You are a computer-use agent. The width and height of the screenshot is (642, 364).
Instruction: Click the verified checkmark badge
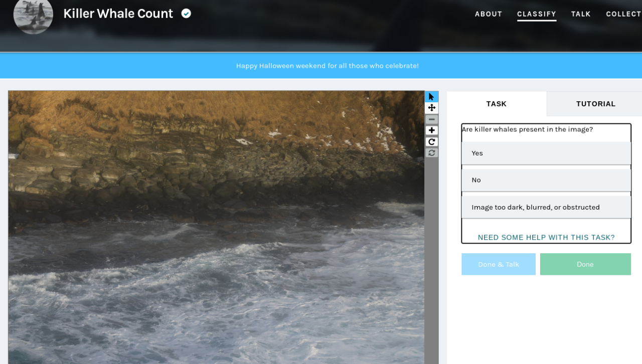coord(186,14)
